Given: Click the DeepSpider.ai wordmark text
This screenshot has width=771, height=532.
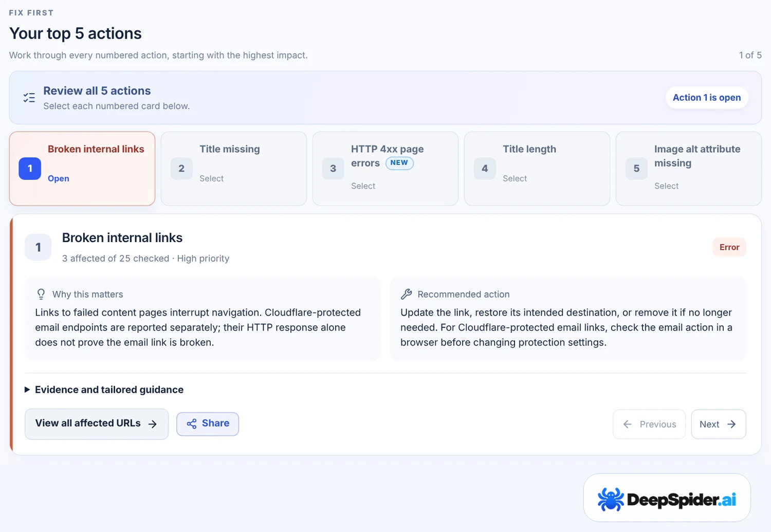Looking at the screenshot, I should point(682,500).
